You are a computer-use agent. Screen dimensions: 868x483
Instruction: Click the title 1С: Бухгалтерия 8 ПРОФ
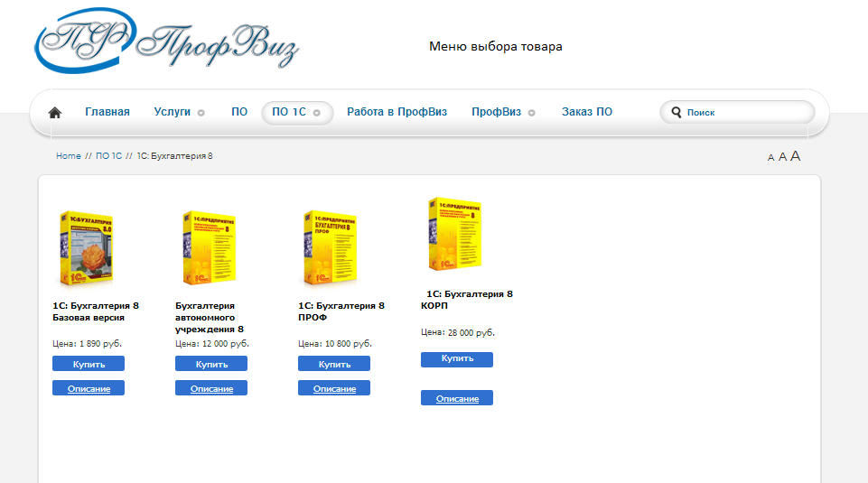(341, 311)
